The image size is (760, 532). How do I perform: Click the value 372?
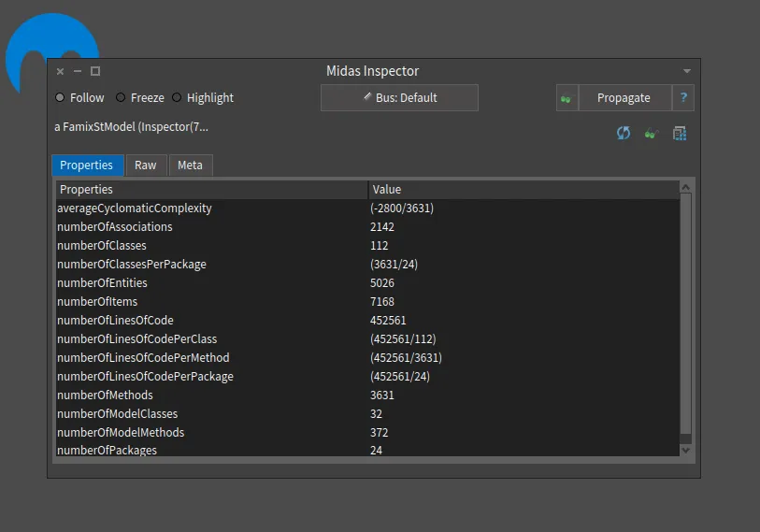tap(380, 433)
